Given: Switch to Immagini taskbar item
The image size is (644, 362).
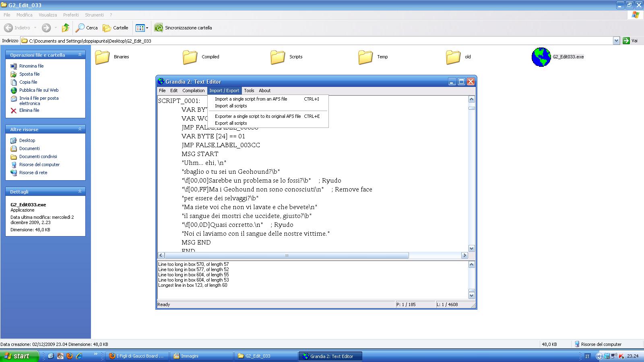Looking at the screenshot, I should coord(202,356).
